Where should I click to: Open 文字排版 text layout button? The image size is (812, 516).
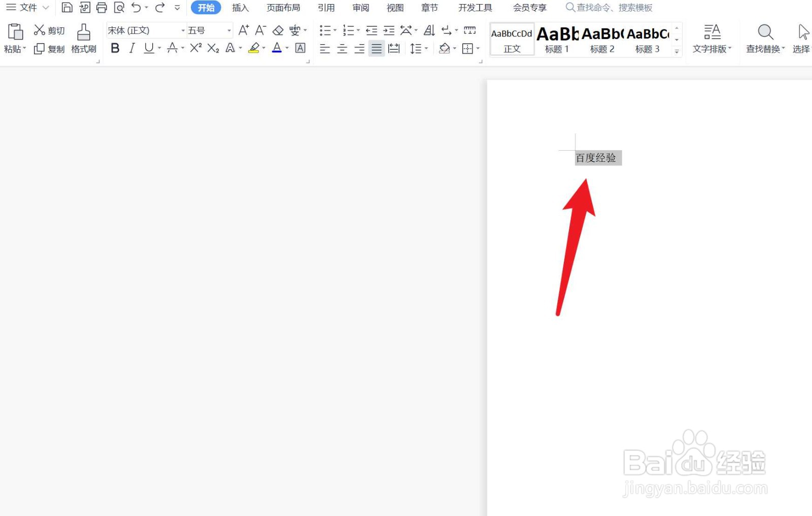[712, 39]
